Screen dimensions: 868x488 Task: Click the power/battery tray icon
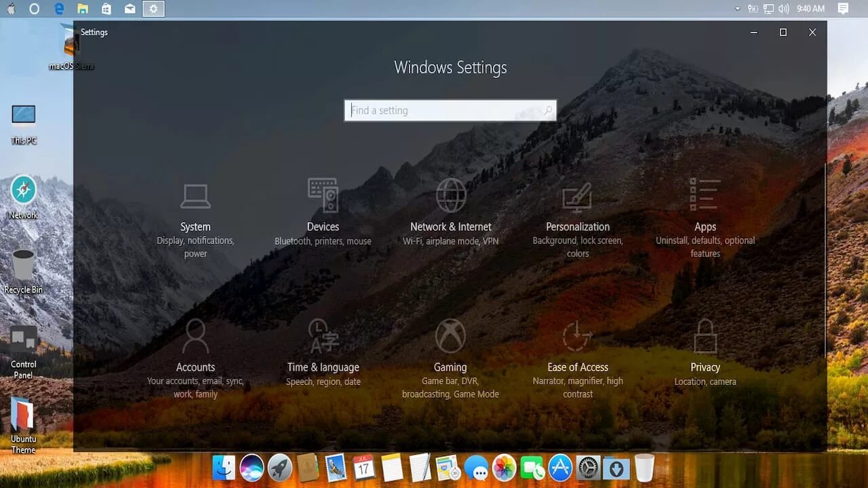[753, 9]
